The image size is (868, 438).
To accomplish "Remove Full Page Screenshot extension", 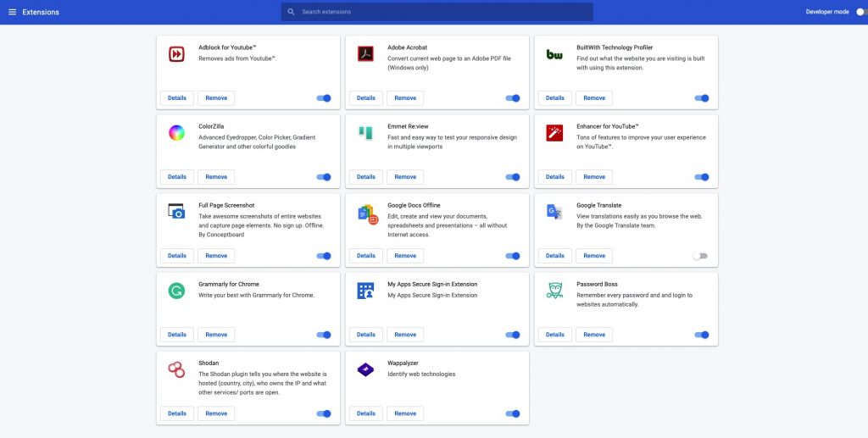I will pyautogui.click(x=216, y=256).
